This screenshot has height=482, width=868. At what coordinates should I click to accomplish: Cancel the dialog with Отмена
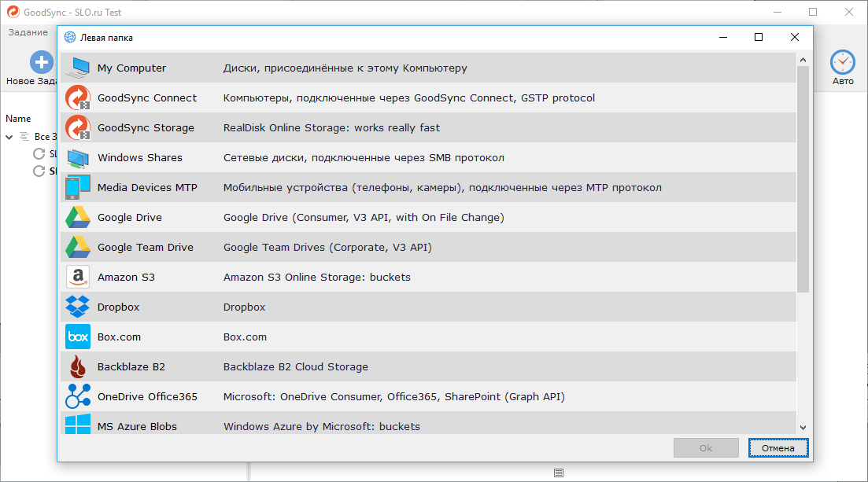(x=778, y=447)
